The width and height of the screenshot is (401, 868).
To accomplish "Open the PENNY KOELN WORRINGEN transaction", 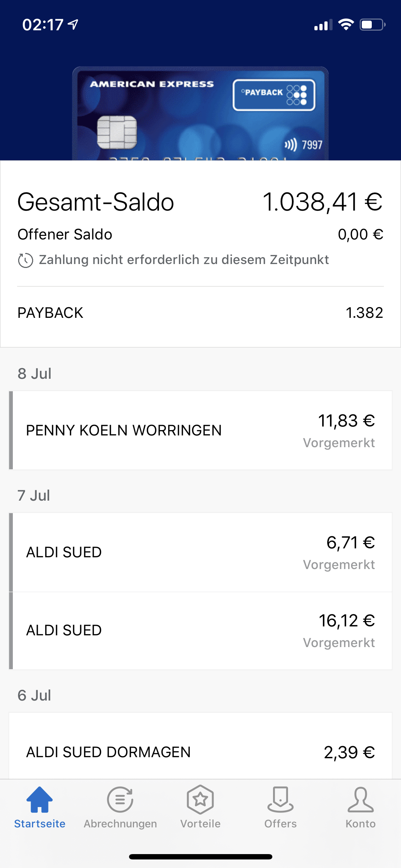I will 200,430.
